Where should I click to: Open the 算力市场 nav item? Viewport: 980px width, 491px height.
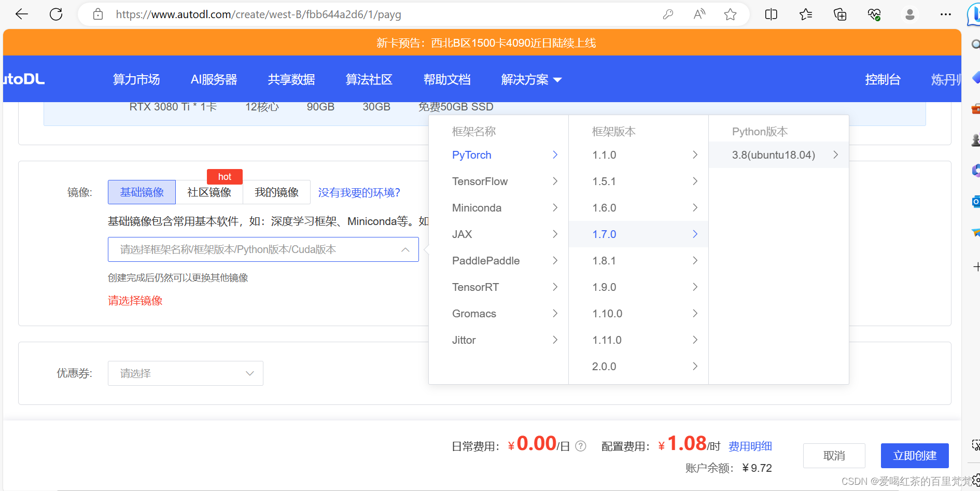coord(136,79)
